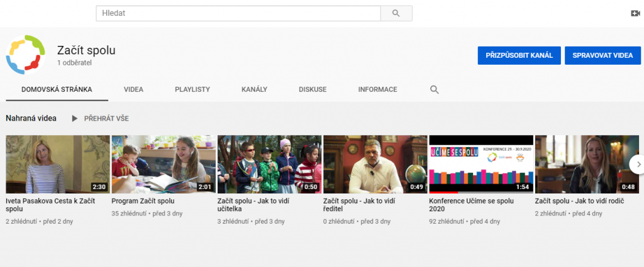Click the channel search magnifier icon in tabs

coord(434,90)
